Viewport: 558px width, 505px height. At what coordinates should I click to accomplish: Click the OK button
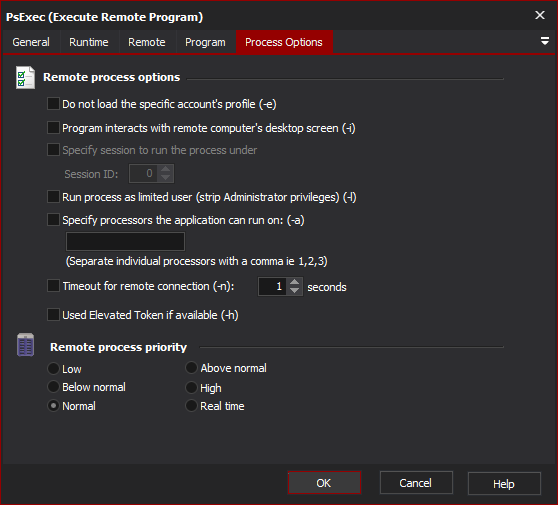point(324,483)
